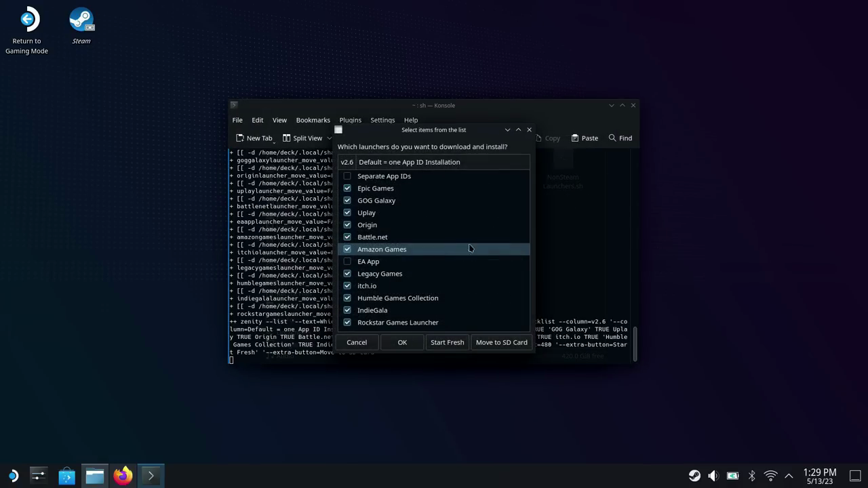The image size is (868, 488).
Task: Open Dolphin file manager on taskbar
Action: point(94,476)
